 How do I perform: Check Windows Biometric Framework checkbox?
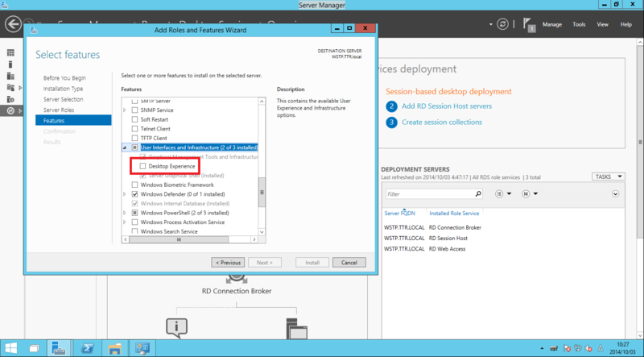[x=134, y=185]
